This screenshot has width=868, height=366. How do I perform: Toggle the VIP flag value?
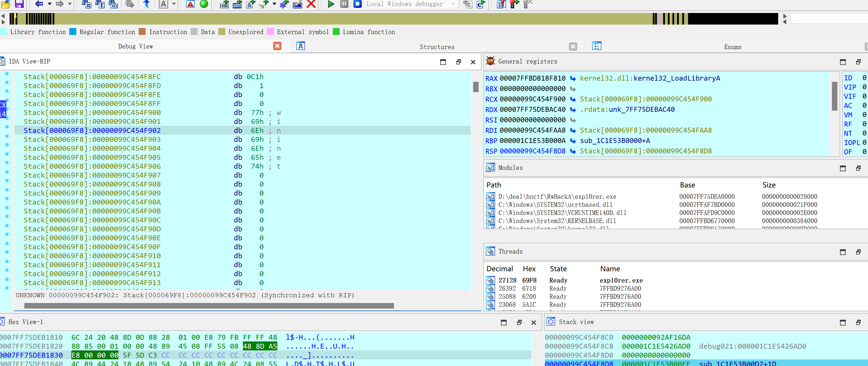pos(864,87)
